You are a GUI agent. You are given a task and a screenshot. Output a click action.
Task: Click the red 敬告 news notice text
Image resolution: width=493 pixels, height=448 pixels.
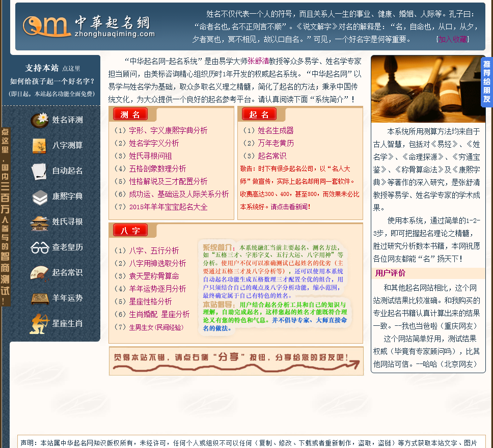pyautogui.click(x=299, y=188)
